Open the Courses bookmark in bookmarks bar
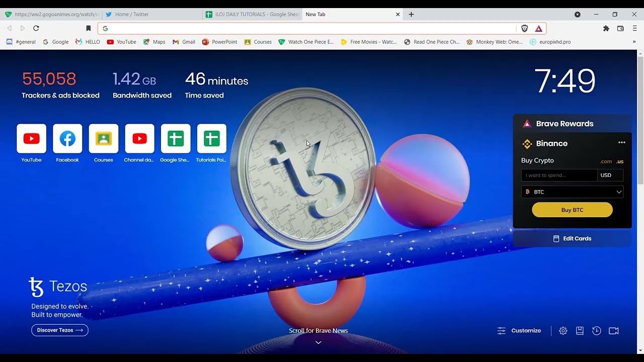Image resolution: width=644 pixels, height=362 pixels. 258,42
